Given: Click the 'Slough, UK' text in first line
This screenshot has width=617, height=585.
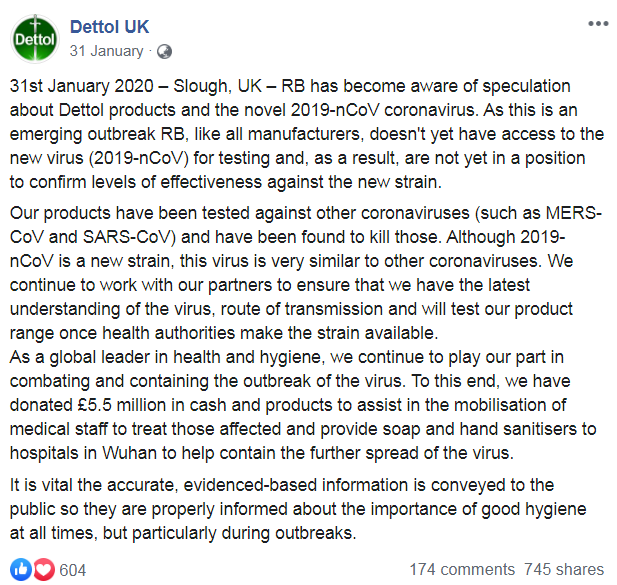Looking at the screenshot, I should [217, 87].
